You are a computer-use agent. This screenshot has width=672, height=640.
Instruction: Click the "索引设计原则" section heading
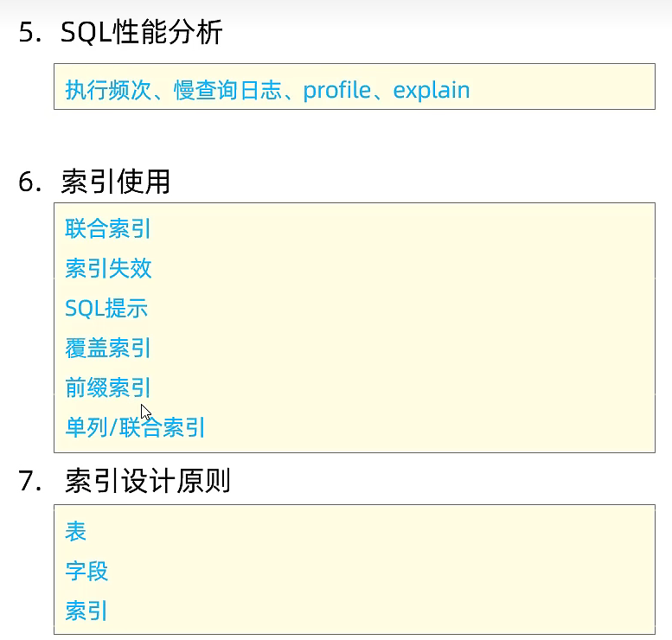147,482
